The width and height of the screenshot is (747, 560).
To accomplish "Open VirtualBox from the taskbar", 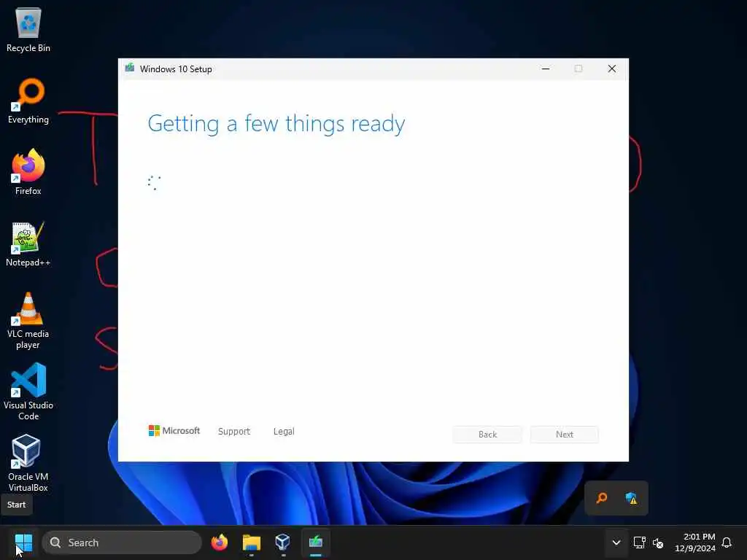I will [x=283, y=542].
